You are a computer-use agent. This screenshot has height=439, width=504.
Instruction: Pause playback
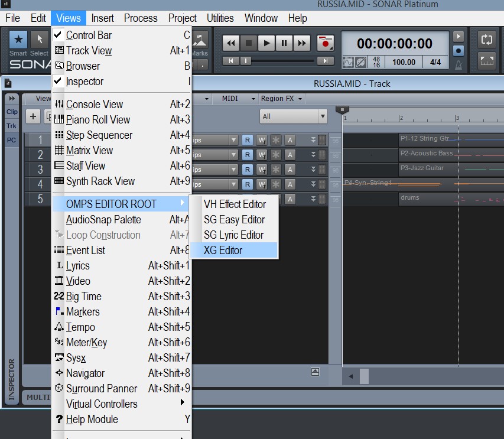tap(284, 43)
